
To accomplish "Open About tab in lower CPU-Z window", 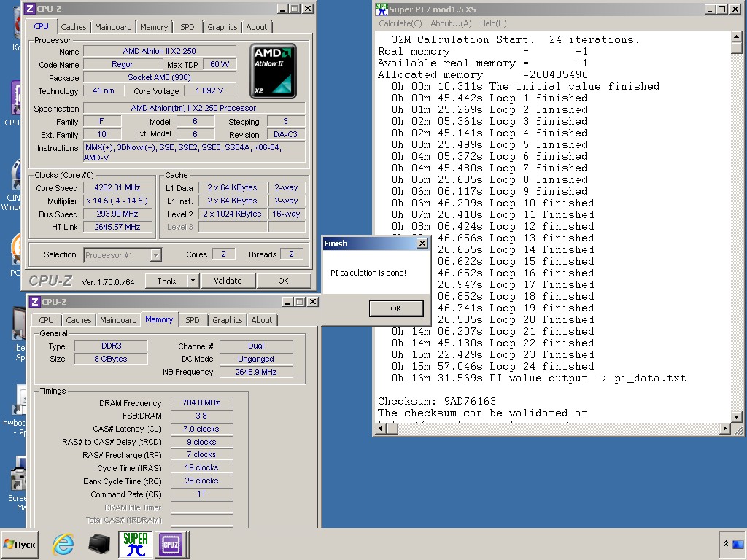I will pyautogui.click(x=262, y=320).
